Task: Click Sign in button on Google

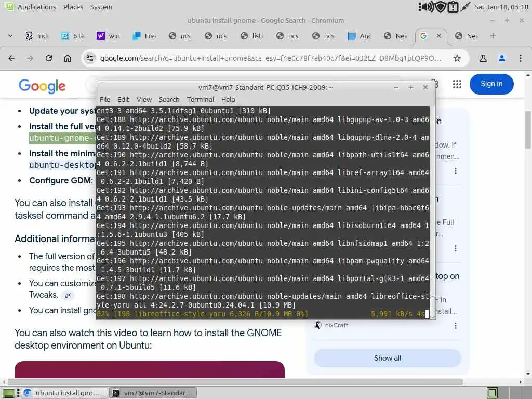Action: coord(491,84)
